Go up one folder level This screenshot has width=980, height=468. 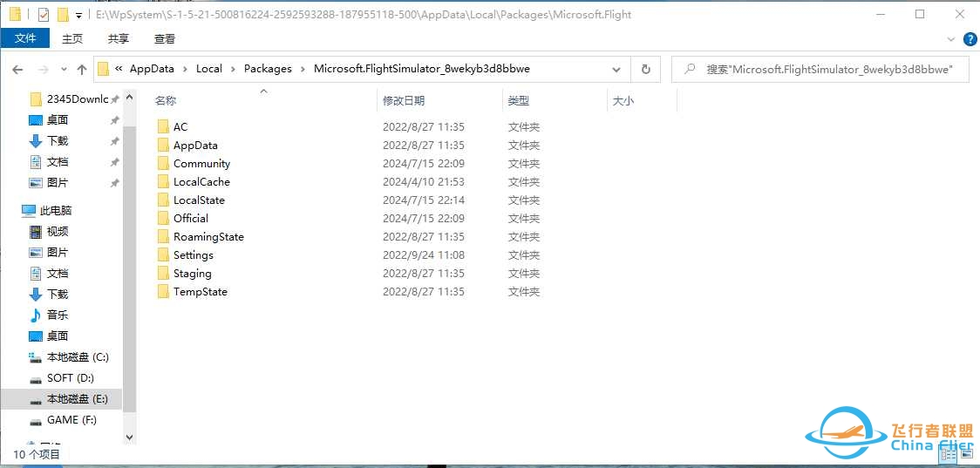[82, 70]
